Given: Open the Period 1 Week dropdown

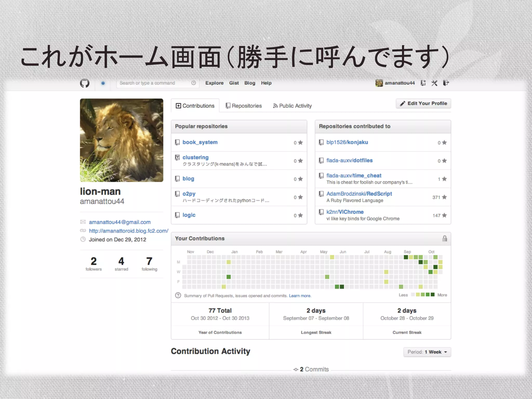Looking at the screenshot, I should click(x=427, y=352).
